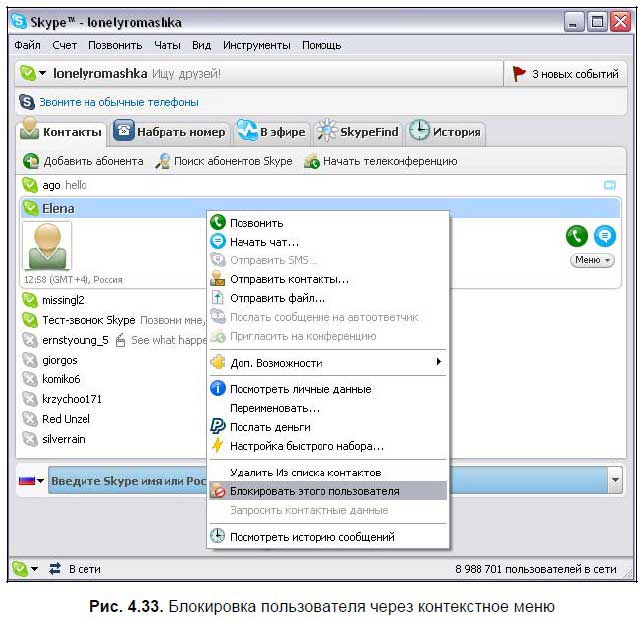
Task: Click the green call button for Elena
Action: click(576, 235)
